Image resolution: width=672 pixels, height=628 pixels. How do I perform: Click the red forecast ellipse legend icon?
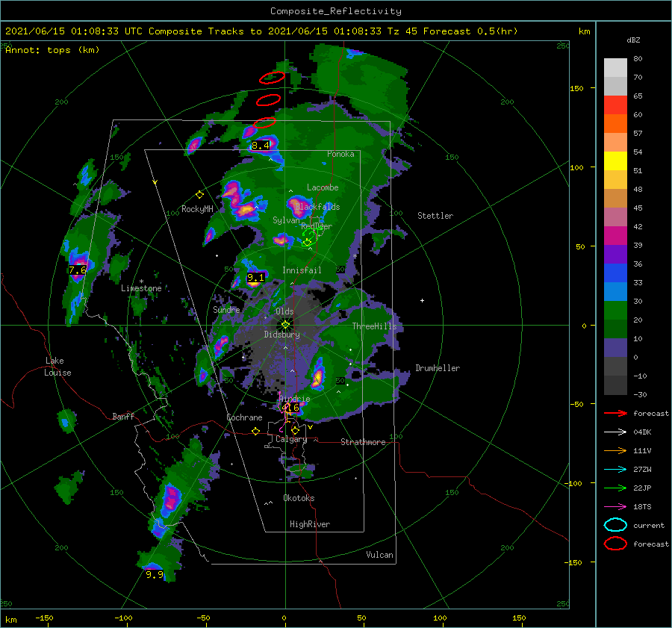(615, 544)
